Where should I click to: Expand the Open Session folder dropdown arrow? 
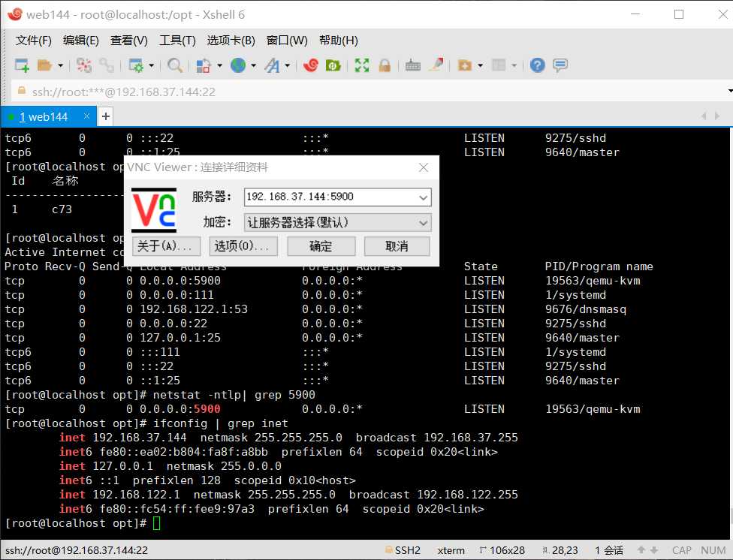click(60, 65)
